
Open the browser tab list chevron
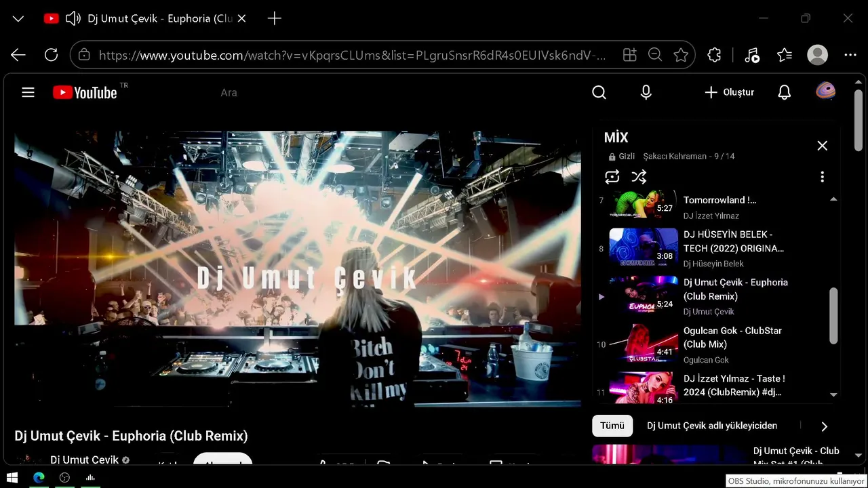[18, 19]
